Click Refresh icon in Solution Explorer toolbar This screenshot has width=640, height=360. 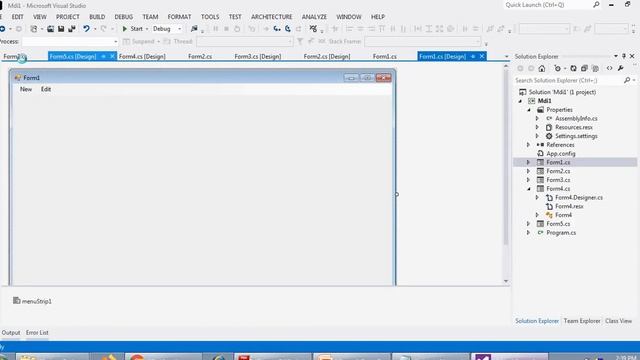573,69
